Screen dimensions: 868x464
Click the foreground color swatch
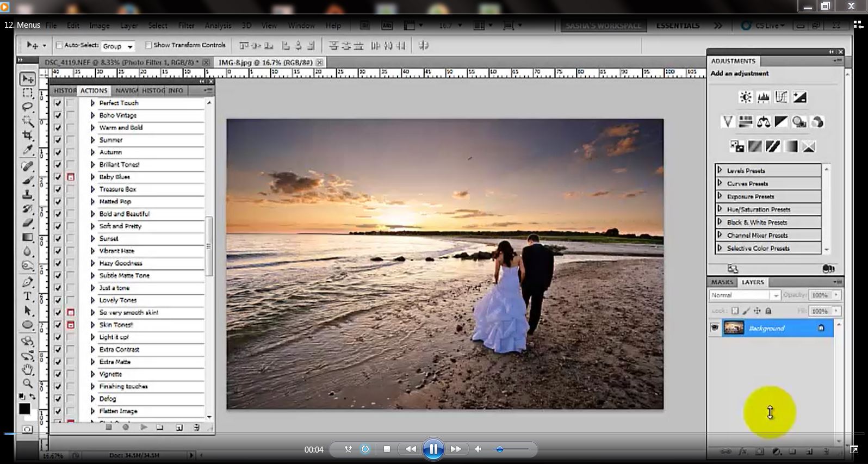point(24,409)
